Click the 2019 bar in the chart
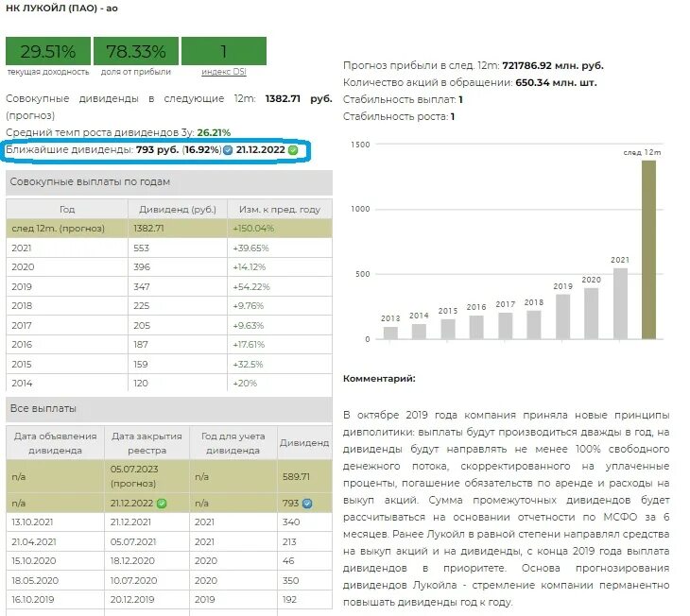This screenshot has width=690, height=616. (562, 317)
